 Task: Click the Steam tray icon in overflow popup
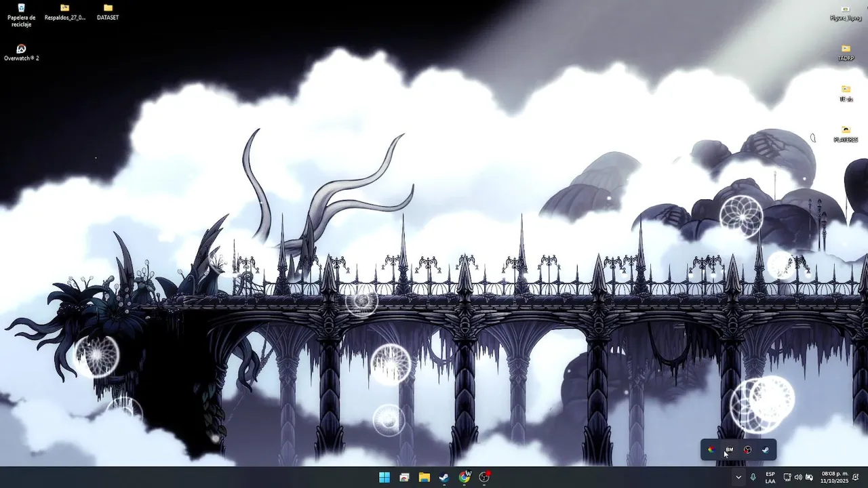766,449
